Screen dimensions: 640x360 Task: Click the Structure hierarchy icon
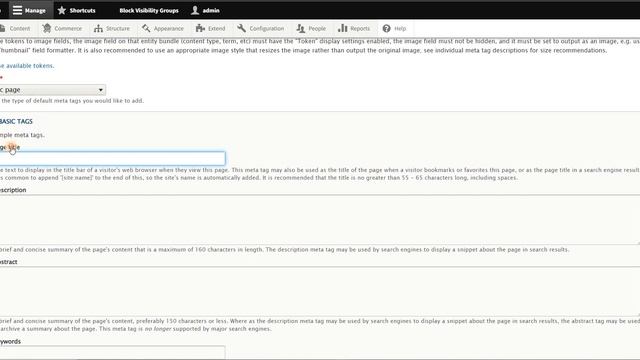[98, 28]
